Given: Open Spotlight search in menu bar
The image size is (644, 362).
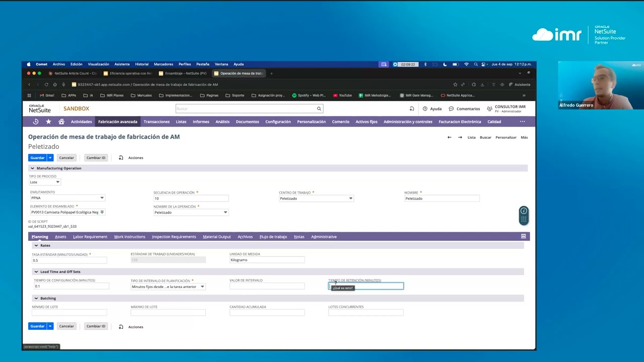Looking at the screenshot, I should point(475,64).
